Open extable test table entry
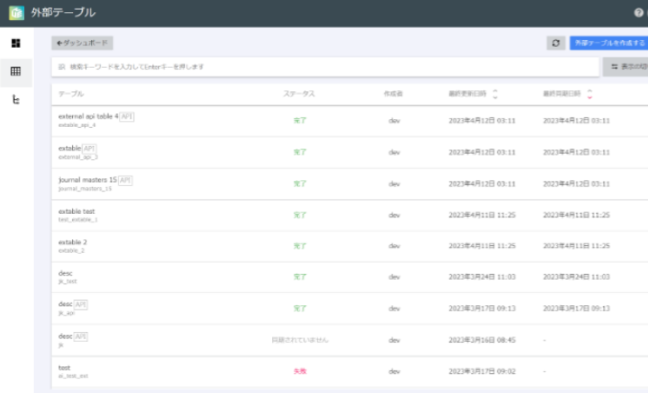Image resolution: width=648 pixels, height=393 pixels. [350, 215]
